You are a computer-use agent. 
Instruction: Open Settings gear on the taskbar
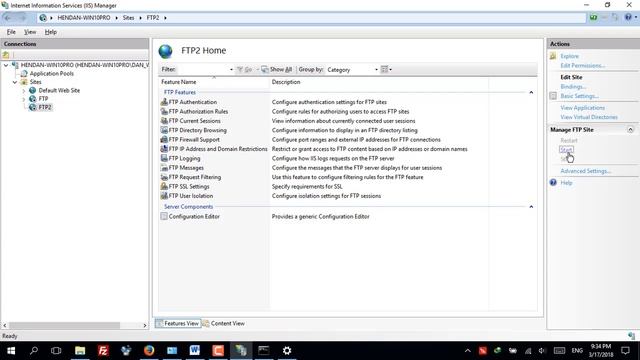(287, 350)
